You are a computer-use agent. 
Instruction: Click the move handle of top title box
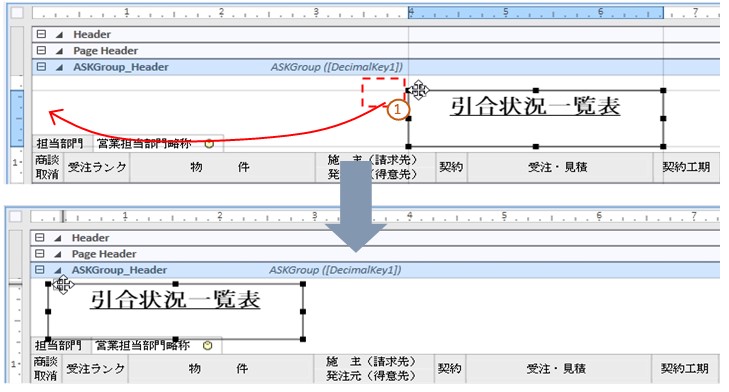point(418,89)
